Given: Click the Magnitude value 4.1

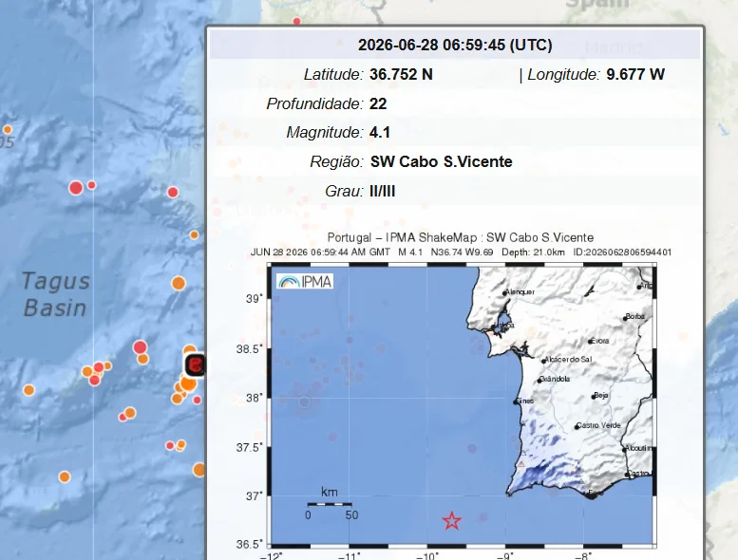Looking at the screenshot, I should pos(380,133).
